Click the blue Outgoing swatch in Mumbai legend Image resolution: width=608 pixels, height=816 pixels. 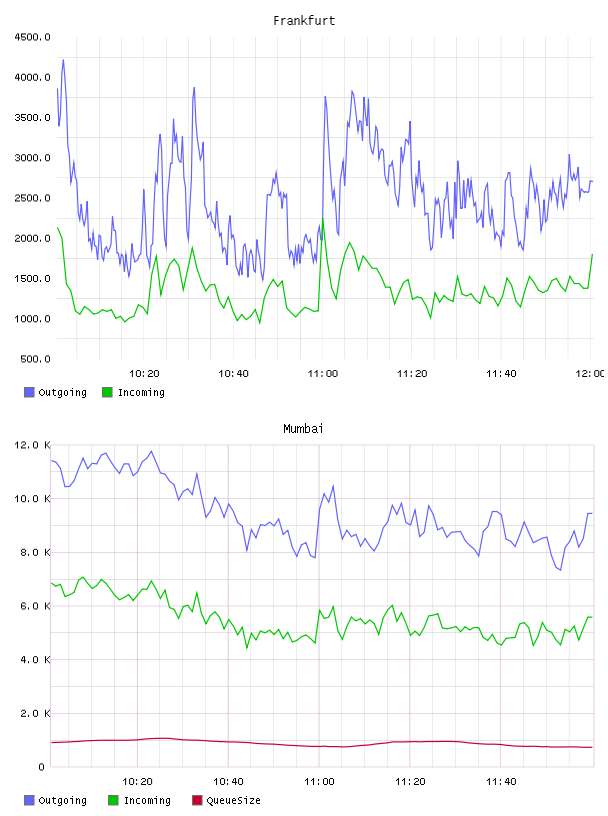[29, 800]
